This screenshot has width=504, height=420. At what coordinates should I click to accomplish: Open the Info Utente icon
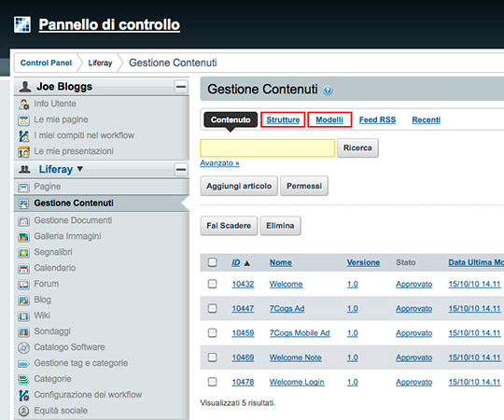pos(23,105)
